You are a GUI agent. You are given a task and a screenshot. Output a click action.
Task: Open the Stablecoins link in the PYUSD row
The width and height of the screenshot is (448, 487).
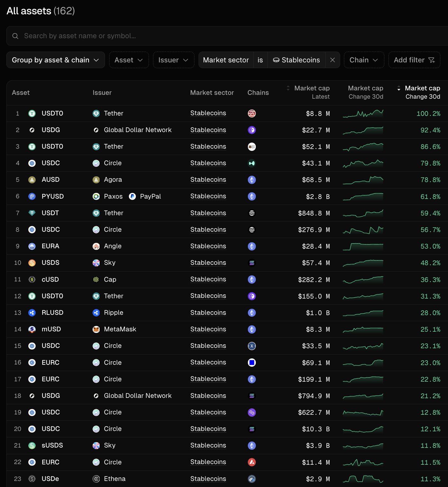[x=208, y=196]
